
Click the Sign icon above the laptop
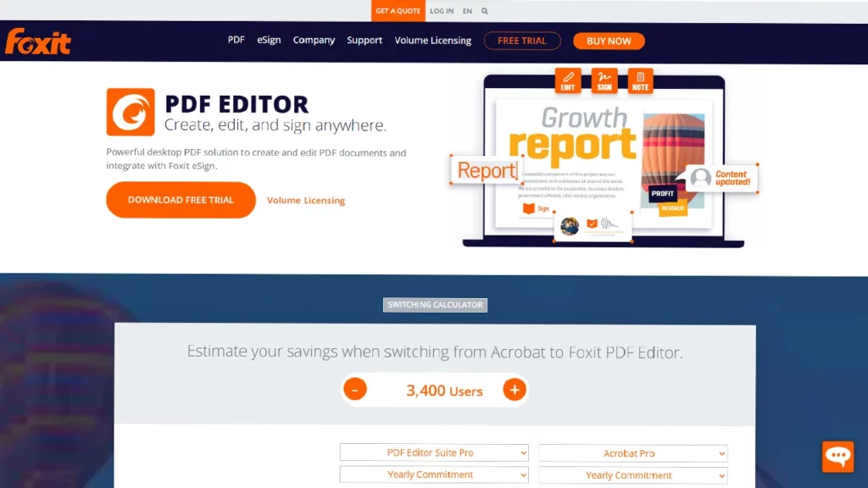click(604, 80)
